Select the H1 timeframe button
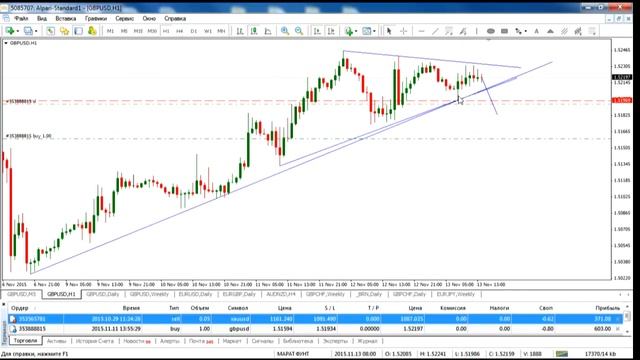 point(166,31)
